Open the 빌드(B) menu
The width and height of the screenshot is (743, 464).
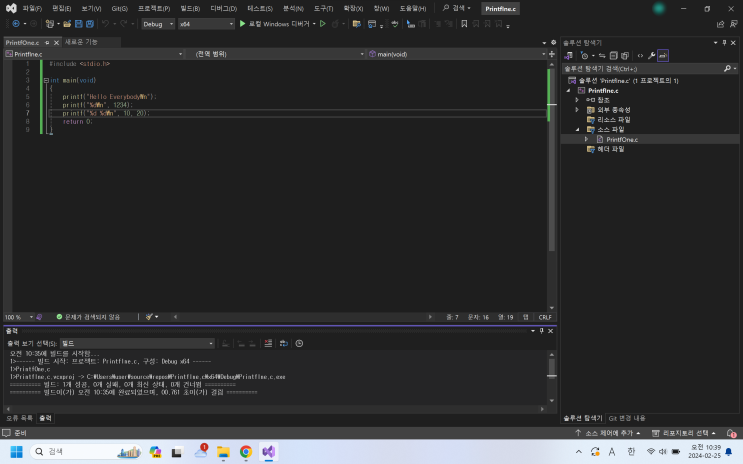coord(190,8)
